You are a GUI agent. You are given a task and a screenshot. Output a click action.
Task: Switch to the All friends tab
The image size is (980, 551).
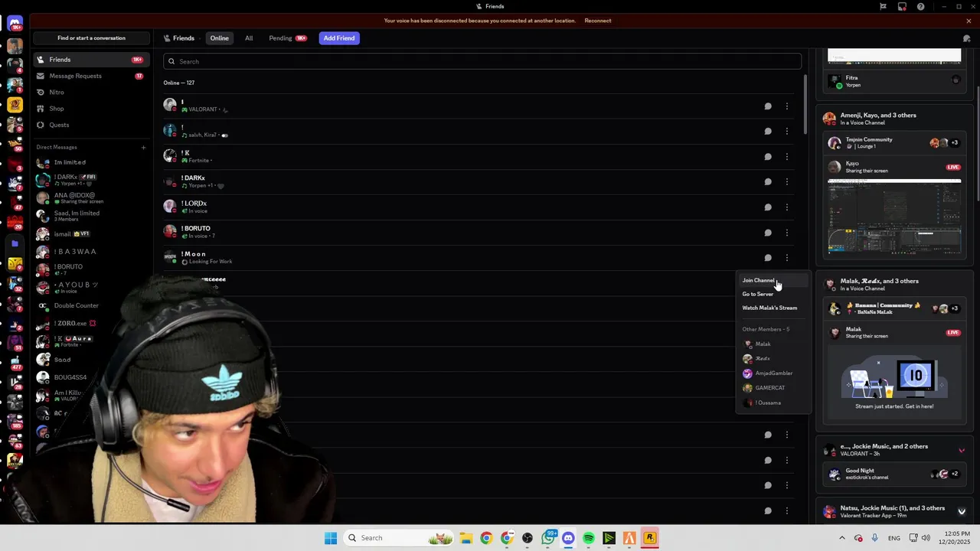click(249, 38)
